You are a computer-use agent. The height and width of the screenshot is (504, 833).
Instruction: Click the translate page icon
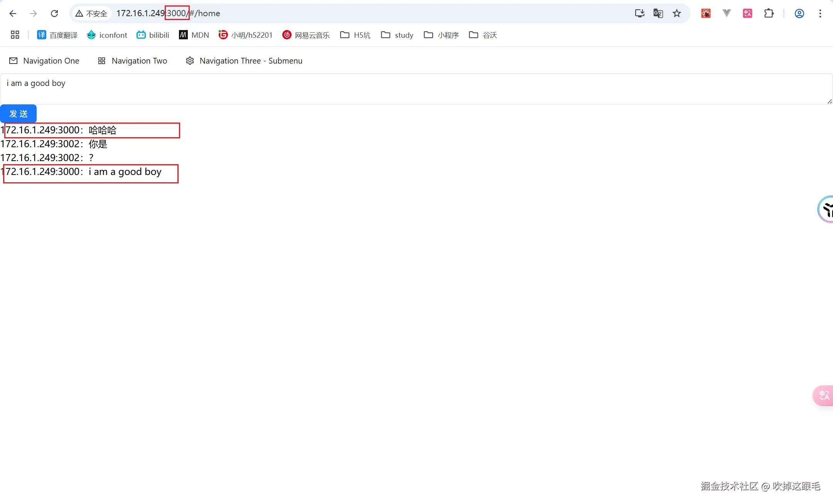(658, 13)
